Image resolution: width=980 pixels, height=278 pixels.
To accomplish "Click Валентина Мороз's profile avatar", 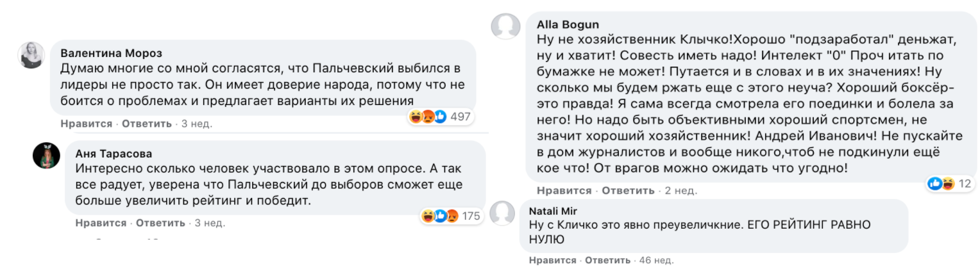I will click(31, 55).
